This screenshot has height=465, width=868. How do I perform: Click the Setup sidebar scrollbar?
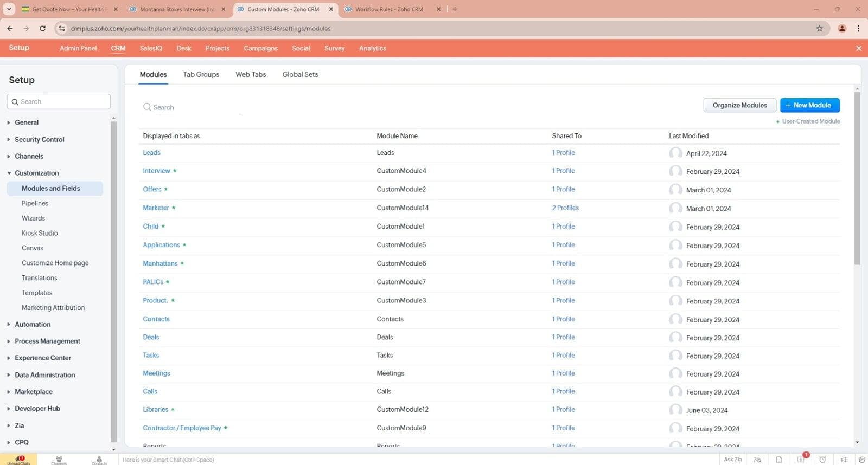pos(113,282)
